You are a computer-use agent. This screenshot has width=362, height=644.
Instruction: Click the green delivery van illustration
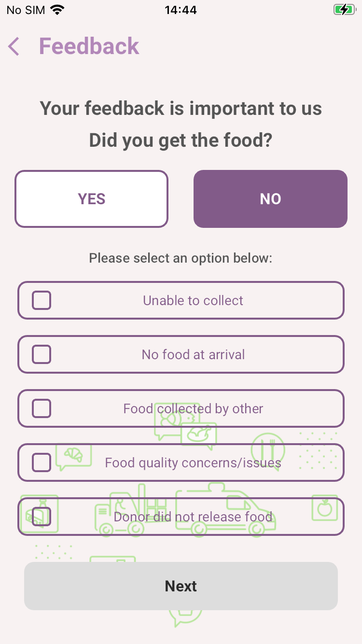point(224,512)
